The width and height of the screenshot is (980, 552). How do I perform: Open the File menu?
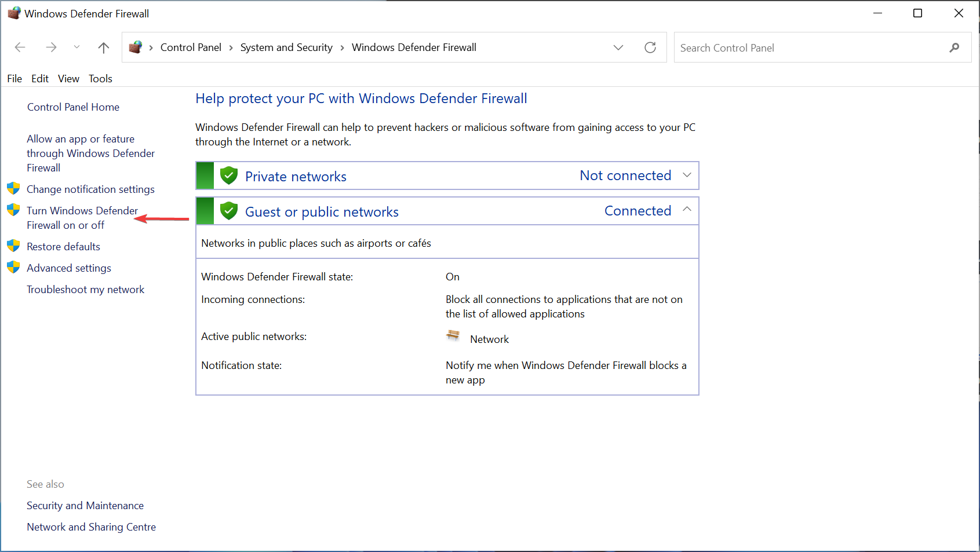[14, 79]
